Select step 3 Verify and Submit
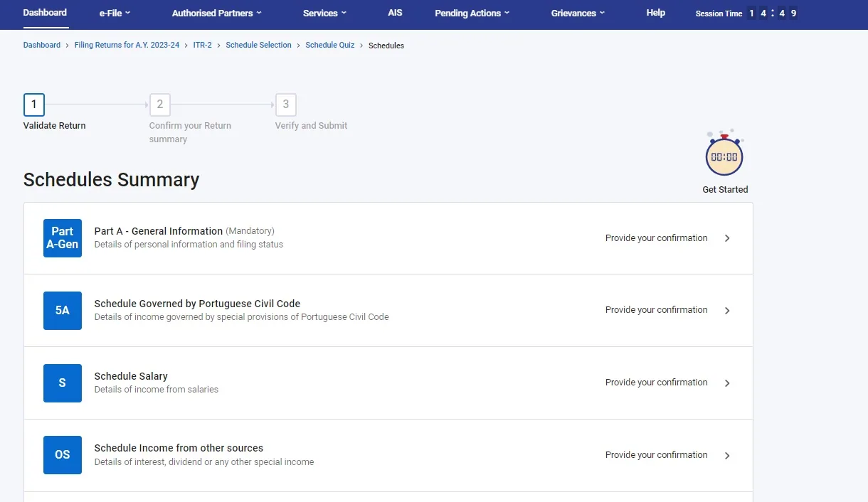This screenshot has width=868, height=502. click(x=286, y=105)
